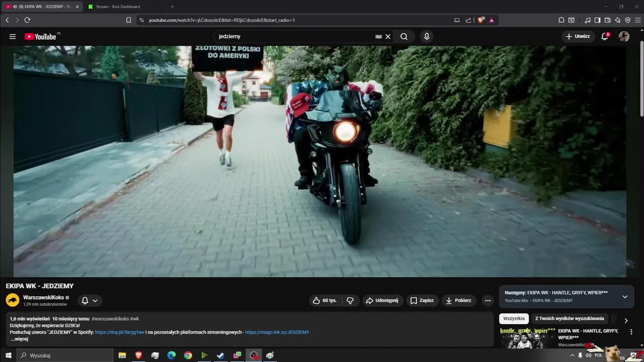Open the tiny.pl Spotify link
The width and height of the screenshot is (644, 362).
[120, 332]
